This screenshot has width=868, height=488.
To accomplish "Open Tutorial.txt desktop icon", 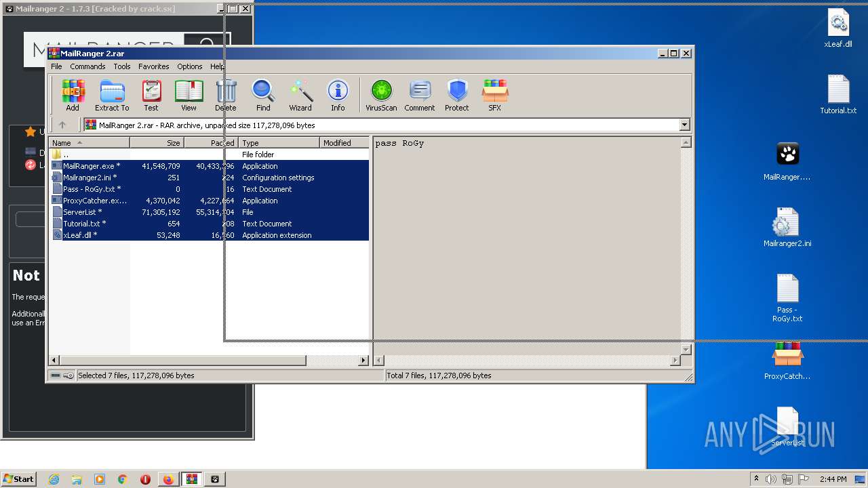I will click(838, 95).
